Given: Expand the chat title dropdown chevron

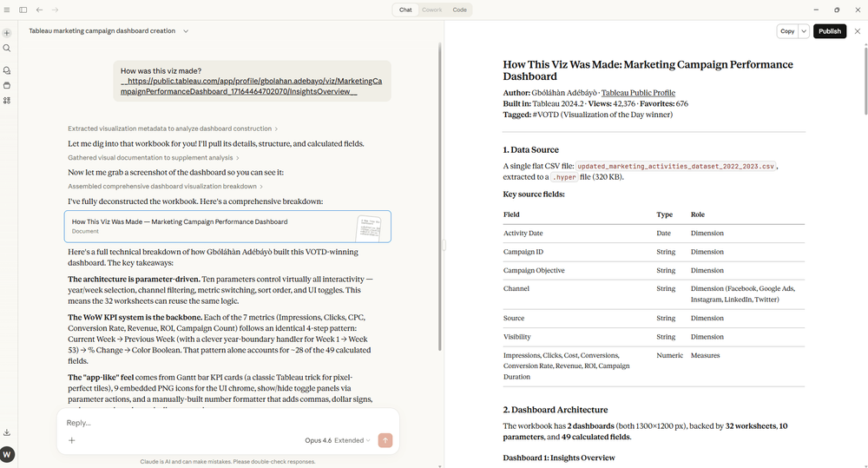Looking at the screenshot, I should coord(186,31).
